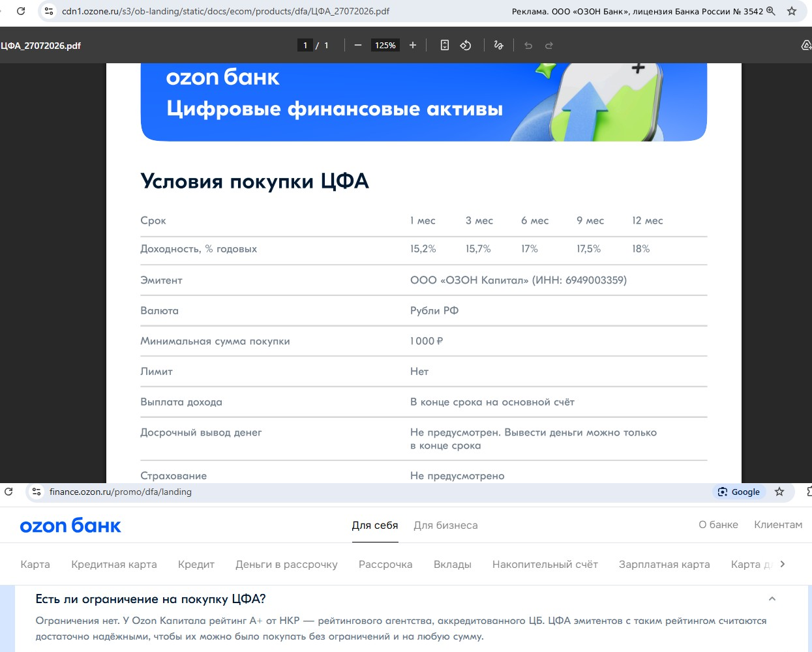Open the Накопительный счёт menu item
Viewport: 812px width, 652px height.
click(545, 564)
